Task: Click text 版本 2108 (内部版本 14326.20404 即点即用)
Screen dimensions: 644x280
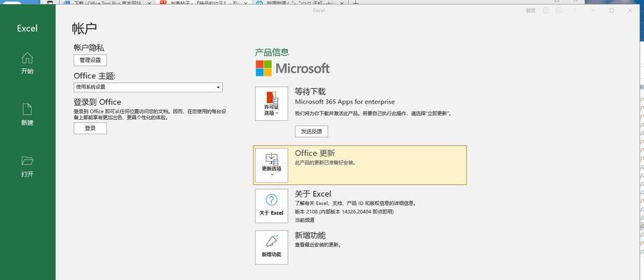Action: point(344,211)
